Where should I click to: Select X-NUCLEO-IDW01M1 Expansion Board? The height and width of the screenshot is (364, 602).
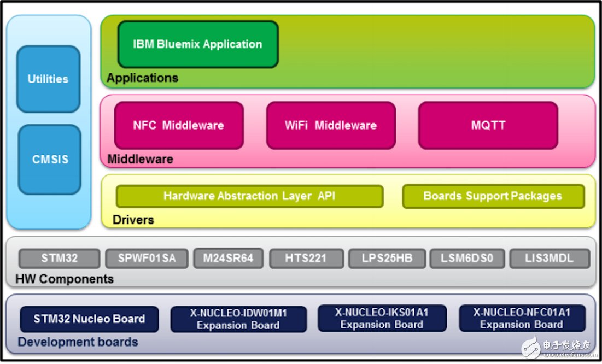click(x=238, y=319)
